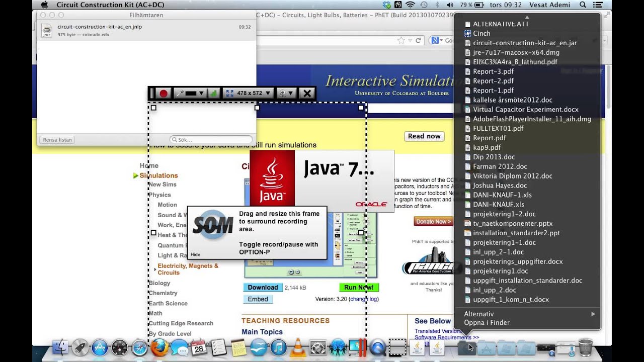Open the Wi-Fi status menu
The image size is (644, 362).
pos(411,5)
